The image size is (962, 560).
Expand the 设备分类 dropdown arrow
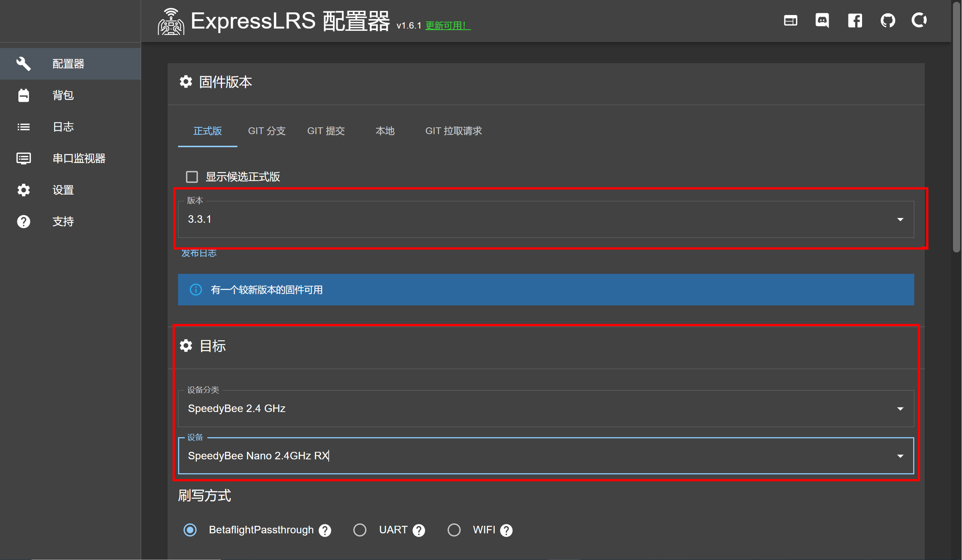[900, 409]
